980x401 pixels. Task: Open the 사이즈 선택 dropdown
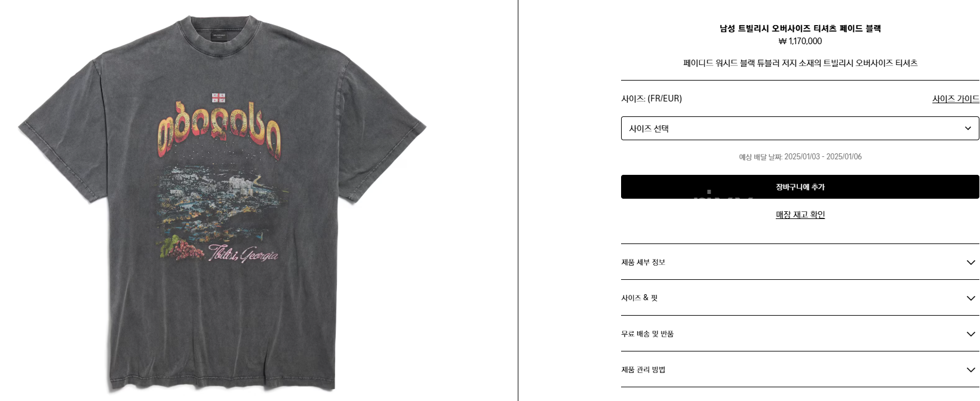pyautogui.click(x=800, y=128)
